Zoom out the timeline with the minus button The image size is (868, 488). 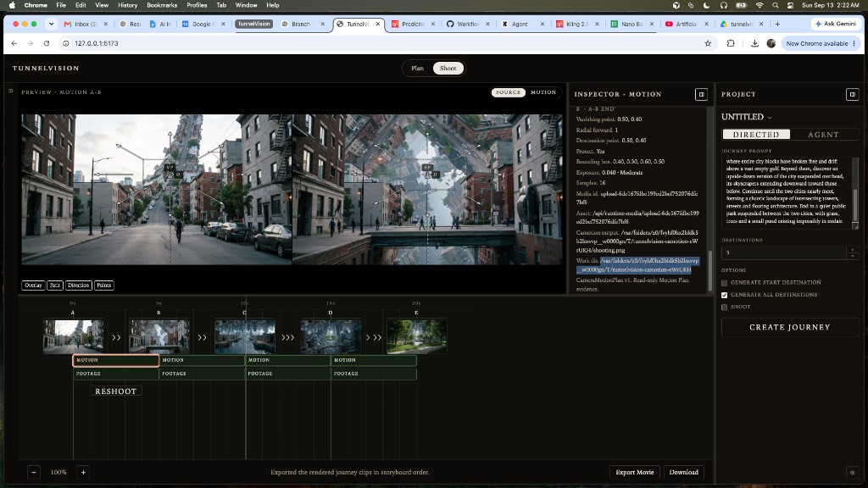(x=34, y=472)
